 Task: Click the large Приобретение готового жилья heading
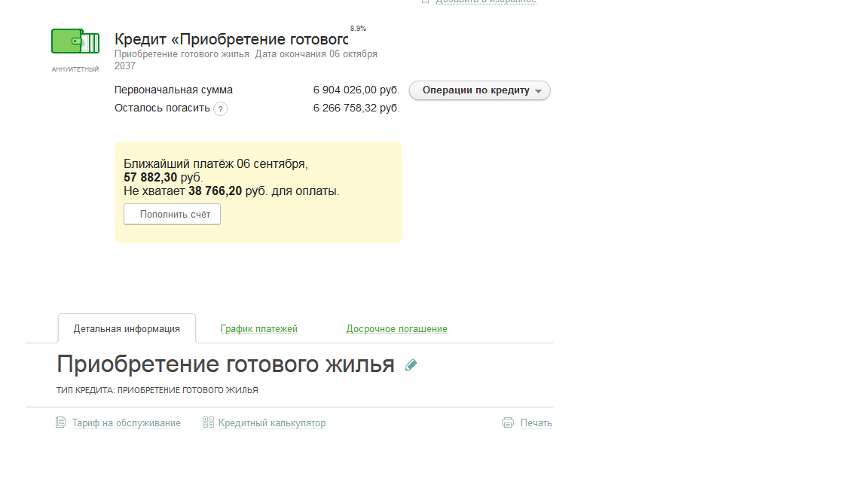tap(225, 364)
